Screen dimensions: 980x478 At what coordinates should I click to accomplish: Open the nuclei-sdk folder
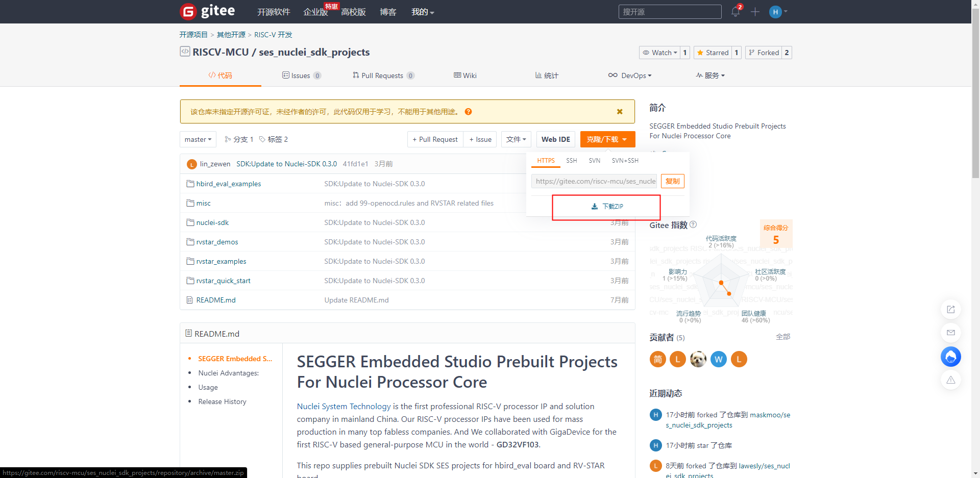coord(212,222)
